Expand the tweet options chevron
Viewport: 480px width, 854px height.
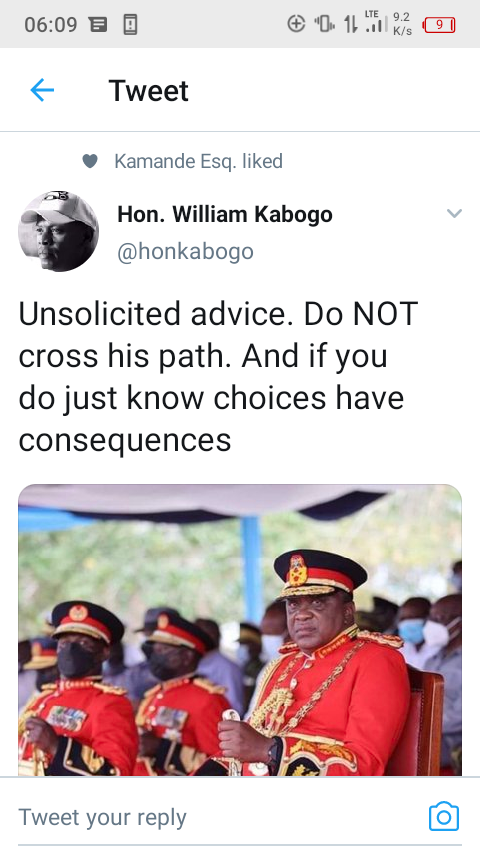[x=454, y=213]
